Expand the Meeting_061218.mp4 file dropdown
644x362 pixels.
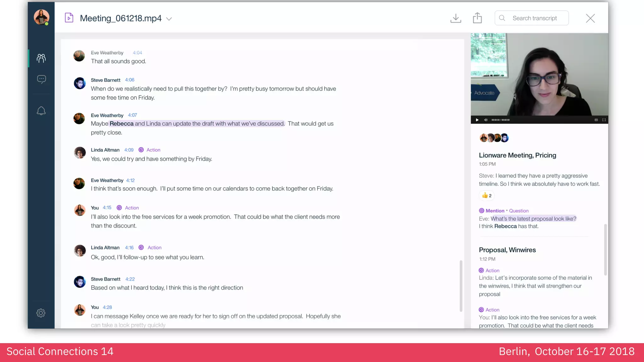[x=169, y=19]
